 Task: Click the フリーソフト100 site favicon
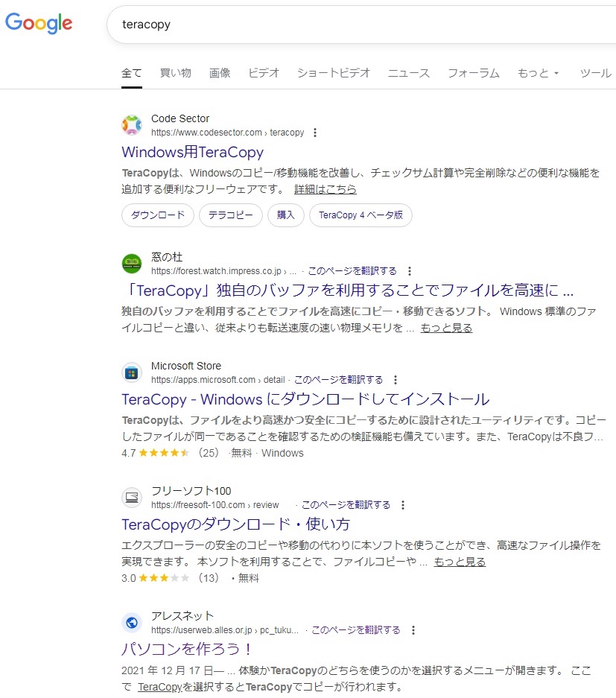pyautogui.click(x=132, y=498)
